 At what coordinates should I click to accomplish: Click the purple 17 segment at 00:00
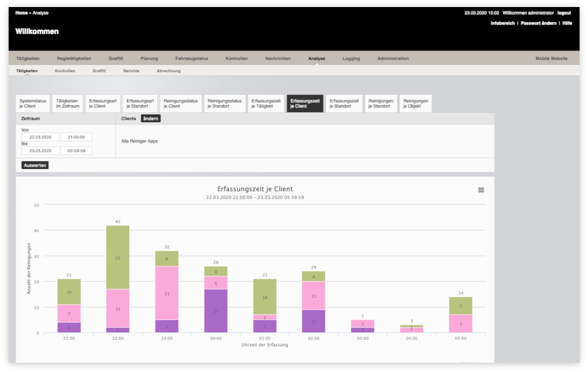pyautogui.click(x=215, y=311)
